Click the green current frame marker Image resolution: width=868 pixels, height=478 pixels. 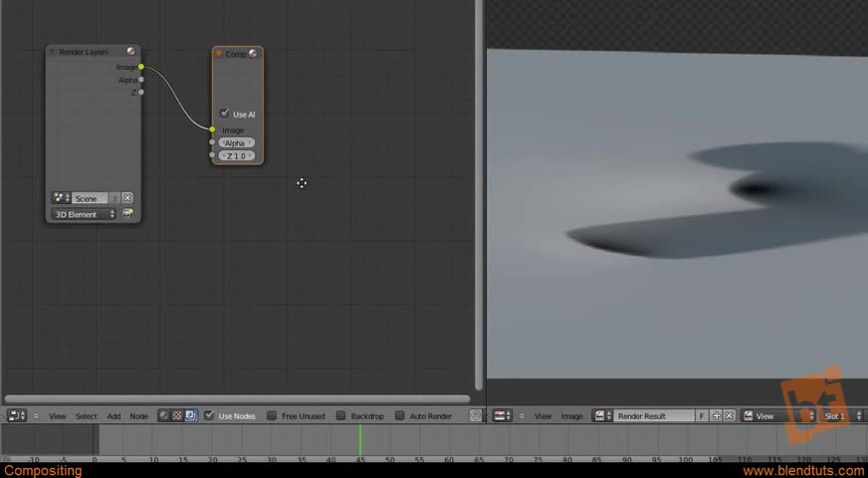tap(359, 440)
